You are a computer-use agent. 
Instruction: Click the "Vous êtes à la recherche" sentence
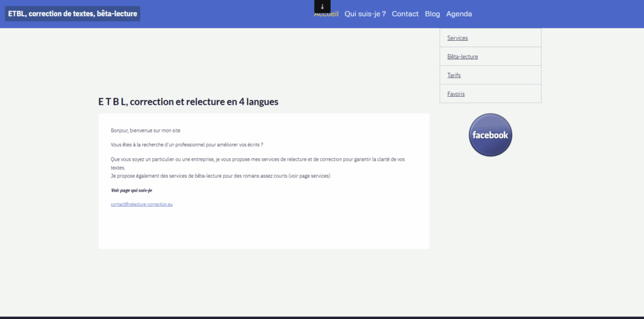[x=186, y=144]
